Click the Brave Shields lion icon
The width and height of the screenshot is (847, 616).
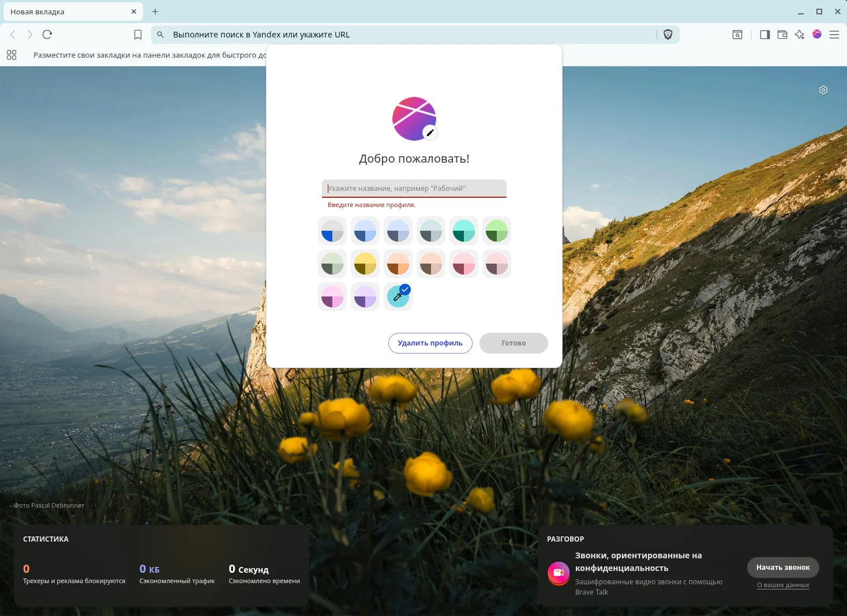pos(668,35)
